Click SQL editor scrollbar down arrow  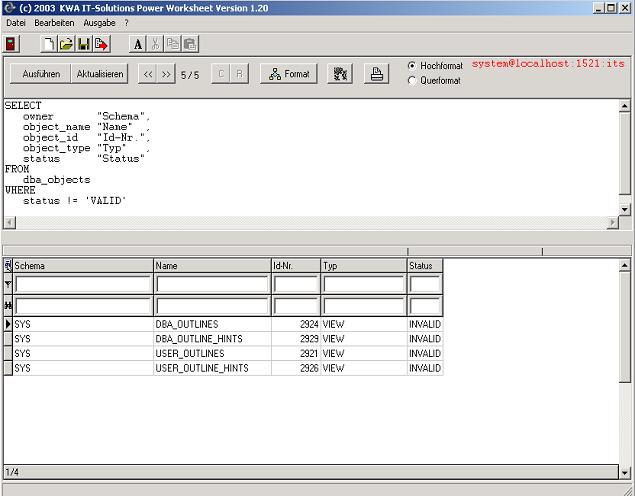coord(625,209)
